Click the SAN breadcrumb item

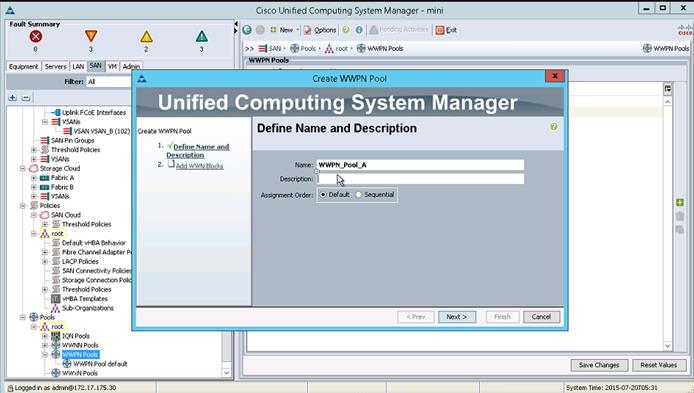pyautogui.click(x=270, y=48)
